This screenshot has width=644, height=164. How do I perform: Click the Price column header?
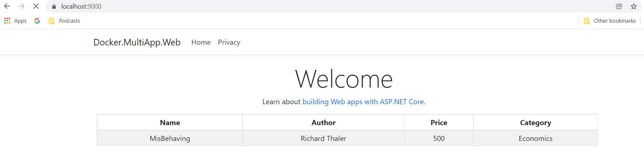pyautogui.click(x=439, y=123)
